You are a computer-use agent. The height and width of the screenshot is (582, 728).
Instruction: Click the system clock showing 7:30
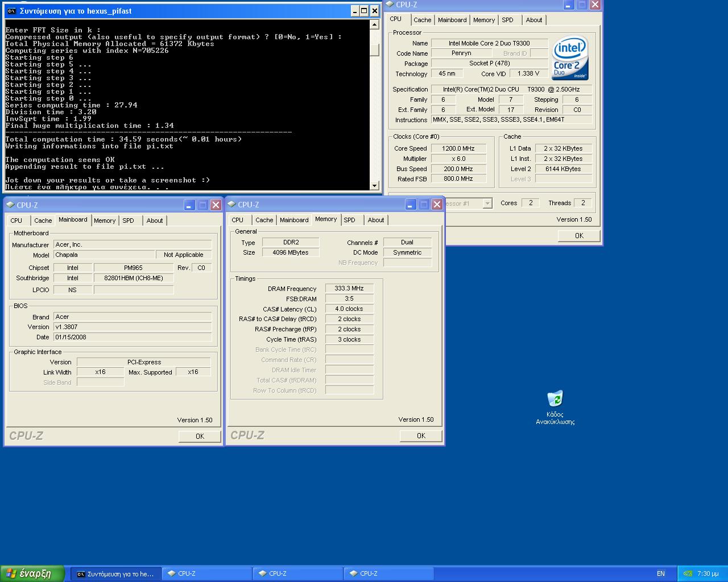coord(708,573)
